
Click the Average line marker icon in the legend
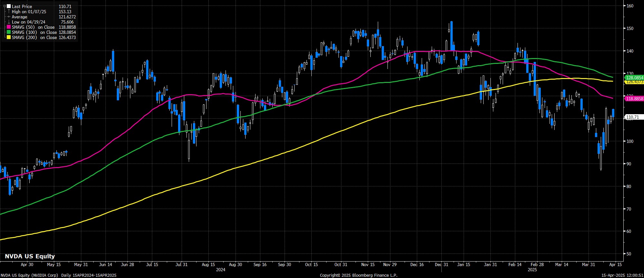pyautogui.click(x=9, y=17)
